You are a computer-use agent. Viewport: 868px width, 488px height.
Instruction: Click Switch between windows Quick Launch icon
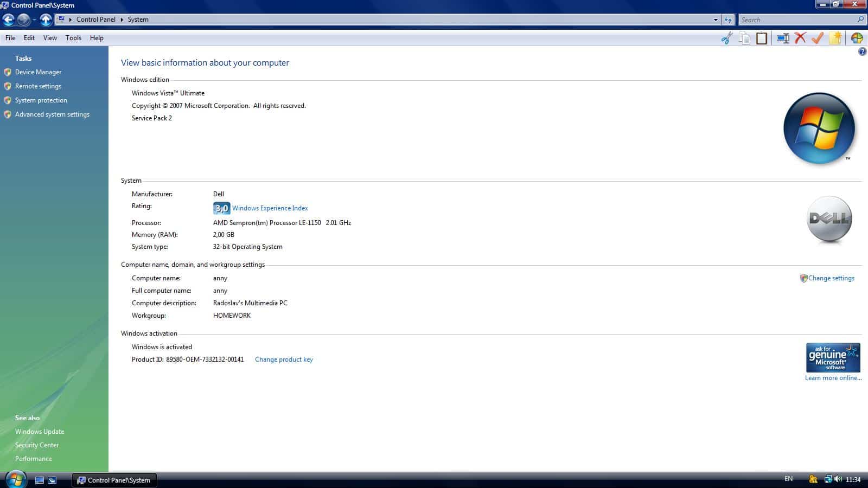(52, 480)
